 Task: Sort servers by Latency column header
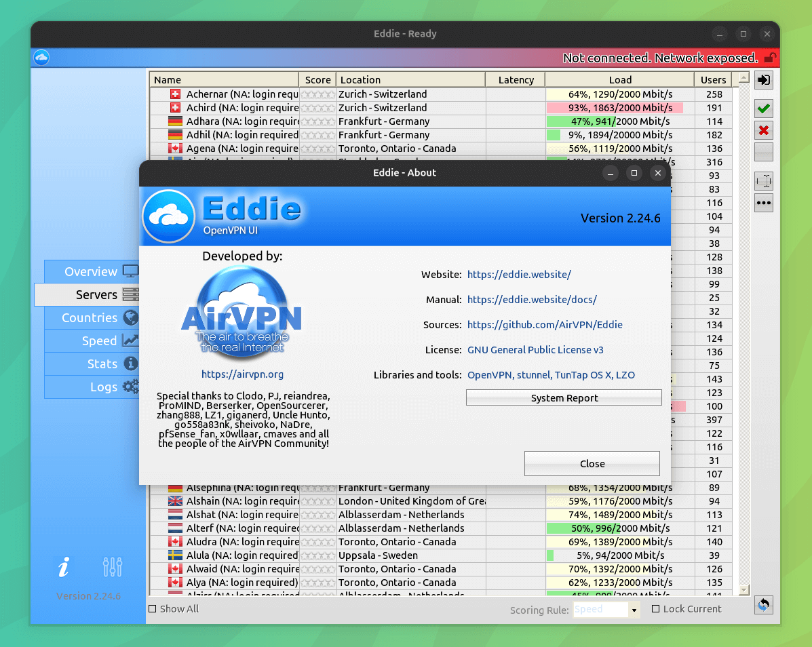coord(516,80)
